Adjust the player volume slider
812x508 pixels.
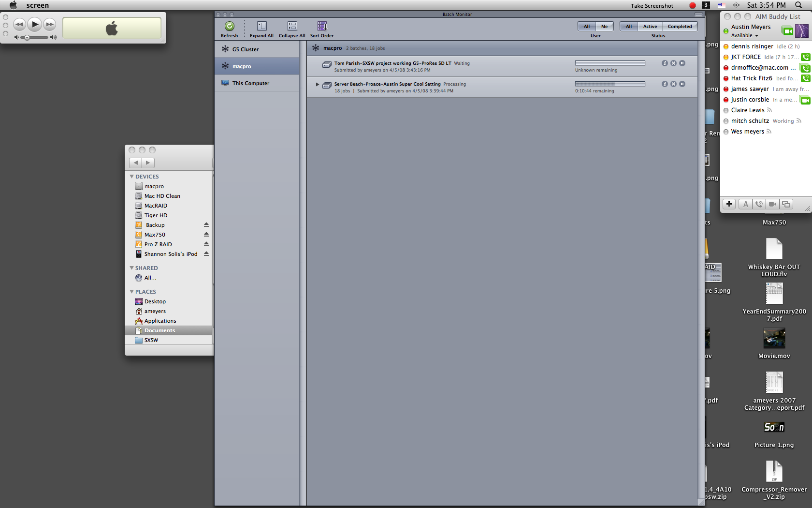28,37
